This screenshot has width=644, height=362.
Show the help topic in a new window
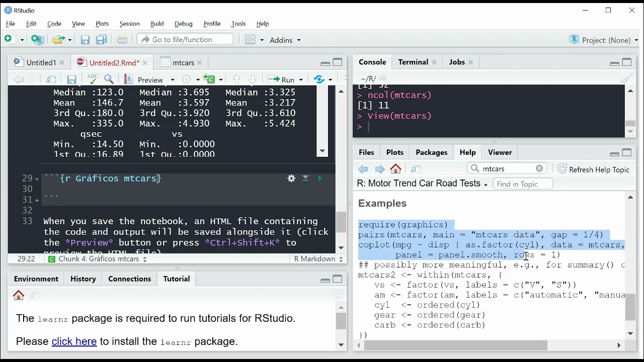point(416,169)
